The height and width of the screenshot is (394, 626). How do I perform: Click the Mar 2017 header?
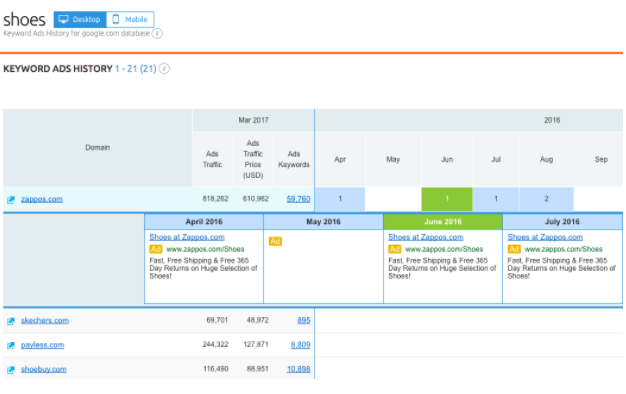(x=254, y=120)
